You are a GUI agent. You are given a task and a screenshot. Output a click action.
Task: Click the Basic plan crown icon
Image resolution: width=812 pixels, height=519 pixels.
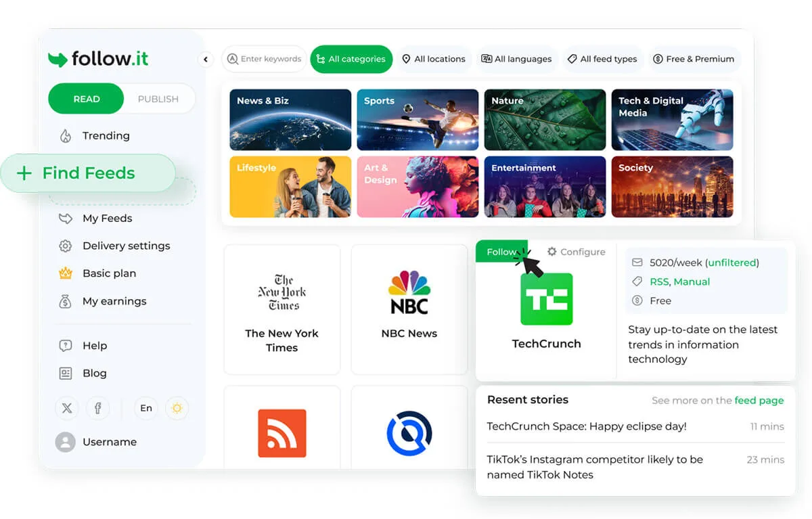(x=66, y=273)
